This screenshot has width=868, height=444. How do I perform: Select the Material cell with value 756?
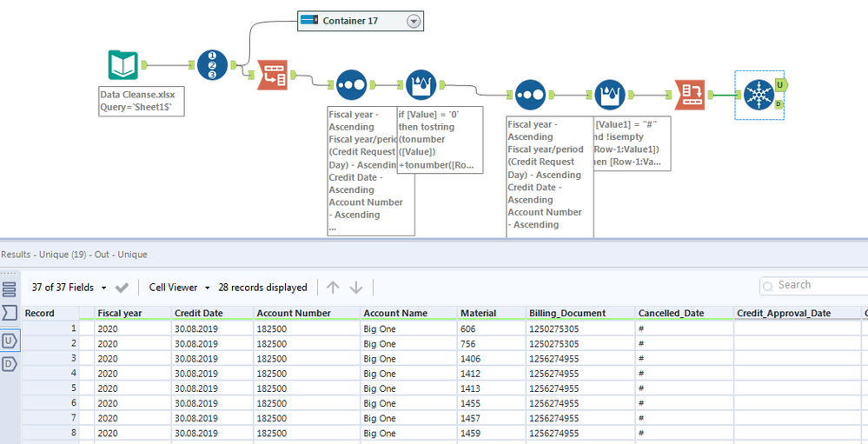pyautogui.click(x=492, y=343)
